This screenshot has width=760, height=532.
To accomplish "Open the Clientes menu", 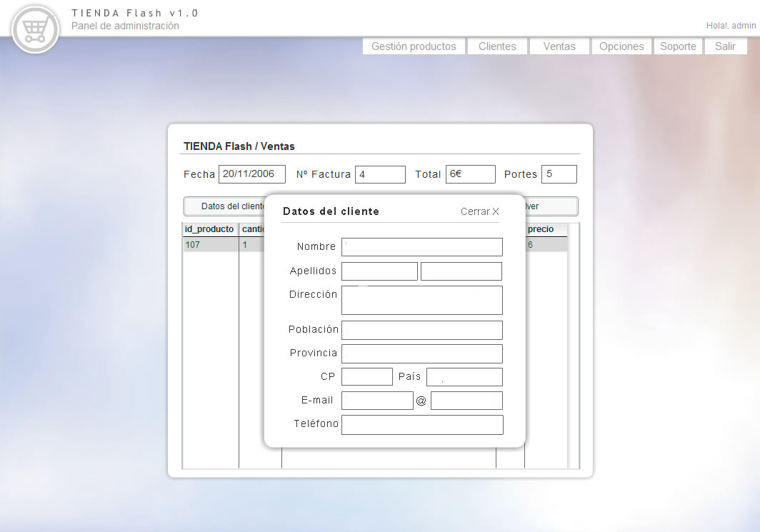I will 497,46.
